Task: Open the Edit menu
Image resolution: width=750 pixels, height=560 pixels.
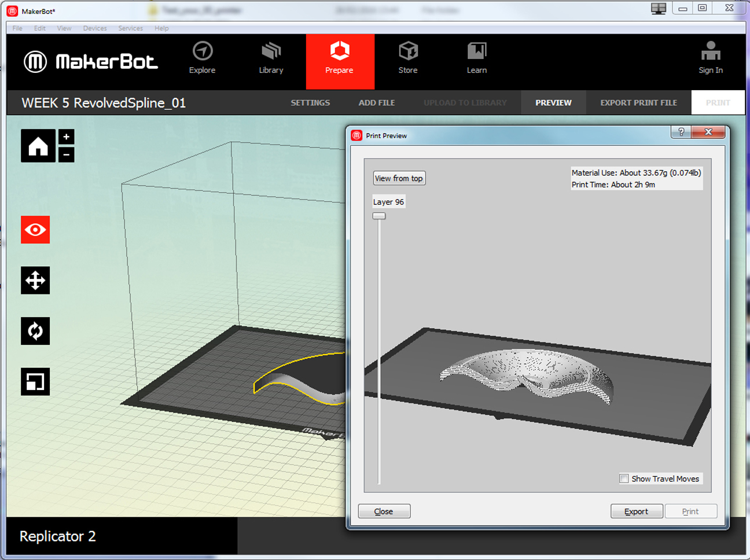Action: pos(39,28)
